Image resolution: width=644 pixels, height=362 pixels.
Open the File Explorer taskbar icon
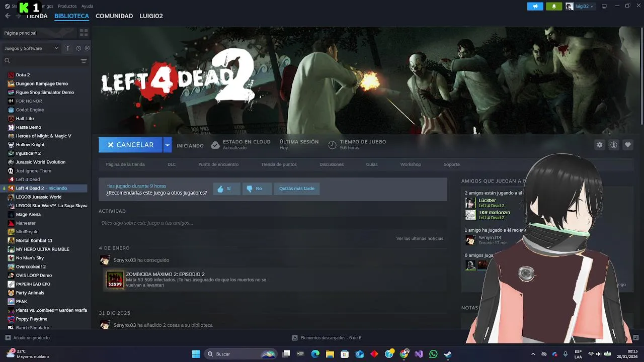(330, 354)
